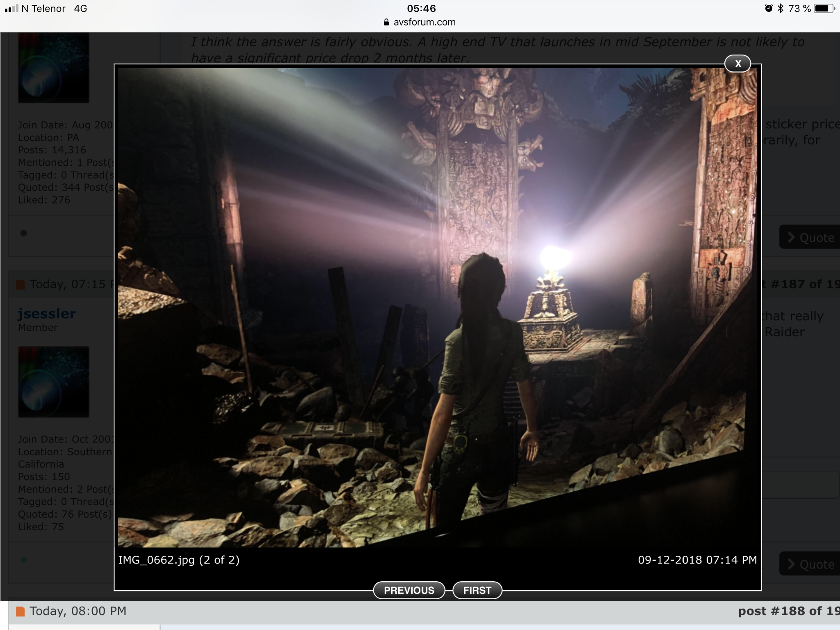Tap the 'Posts: 150' text
Image resolution: width=840 pixels, height=630 pixels.
point(44,477)
